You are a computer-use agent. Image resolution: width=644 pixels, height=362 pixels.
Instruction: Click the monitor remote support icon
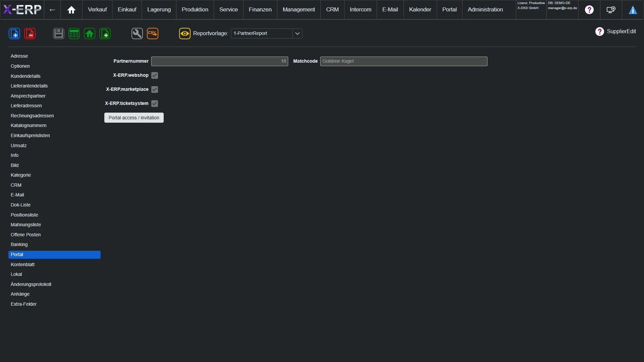611,10
